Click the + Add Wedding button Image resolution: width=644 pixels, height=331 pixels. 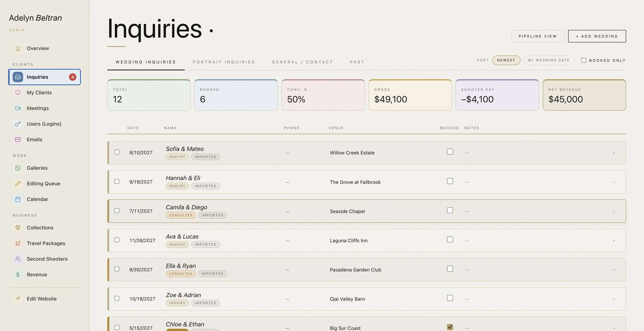click(x=597, y=36)
